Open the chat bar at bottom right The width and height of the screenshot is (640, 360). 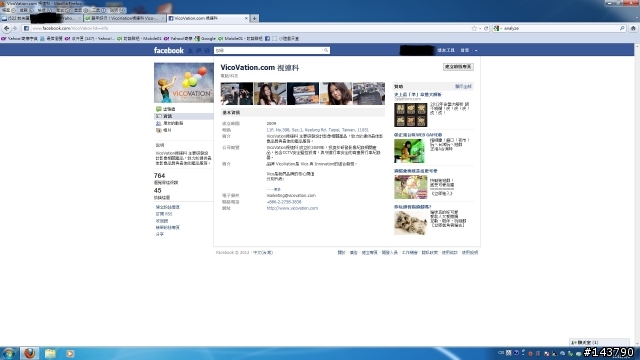point(599,342)
